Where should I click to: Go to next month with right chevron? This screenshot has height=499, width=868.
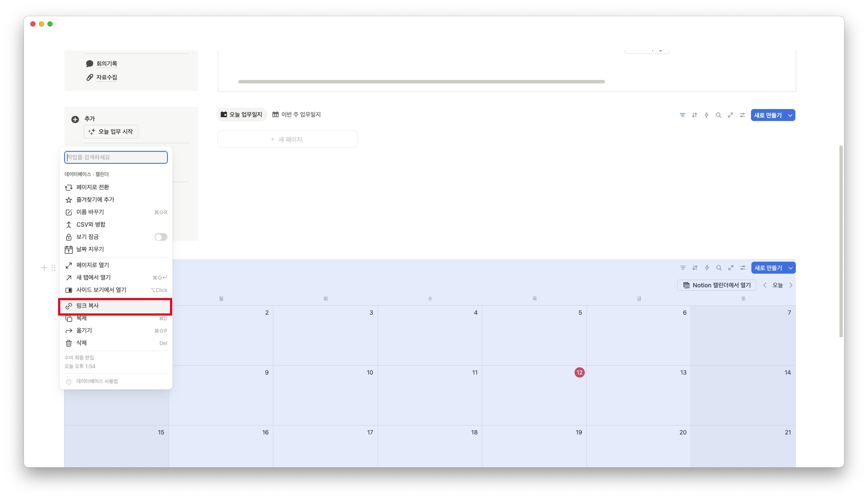pos(791,285)
